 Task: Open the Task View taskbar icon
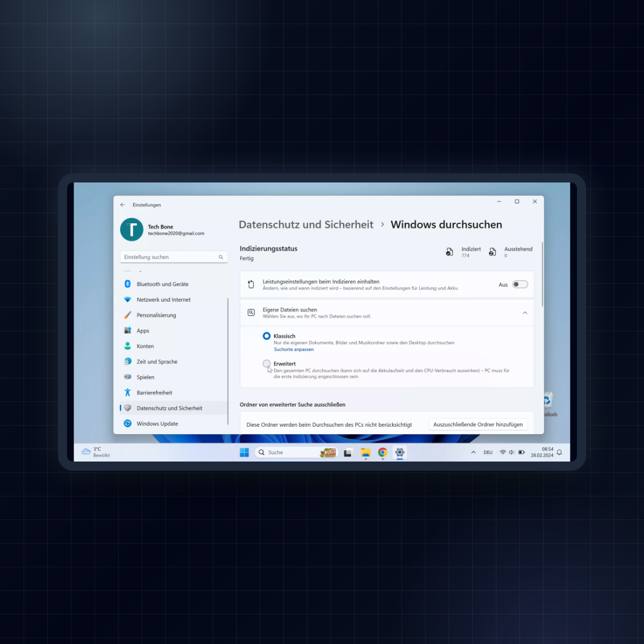[x=348, y=452]
